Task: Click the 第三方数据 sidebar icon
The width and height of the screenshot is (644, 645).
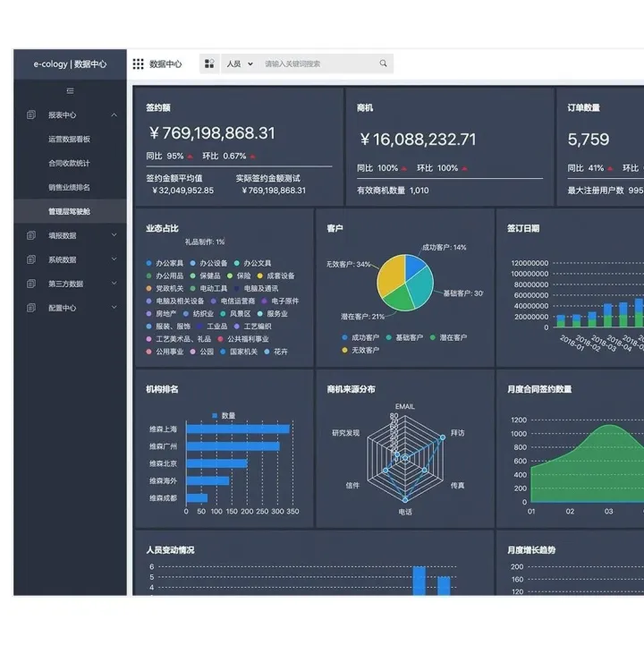Action: [31, 284]
